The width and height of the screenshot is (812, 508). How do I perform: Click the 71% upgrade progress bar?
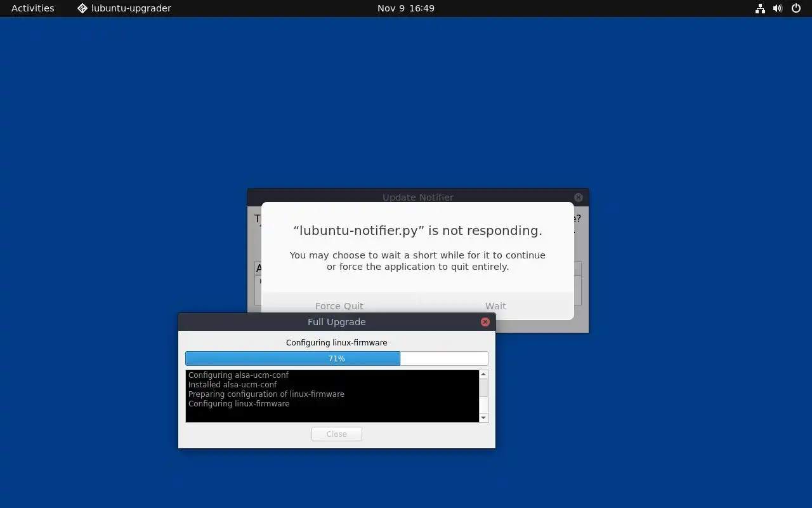click(x=337, y=359)
